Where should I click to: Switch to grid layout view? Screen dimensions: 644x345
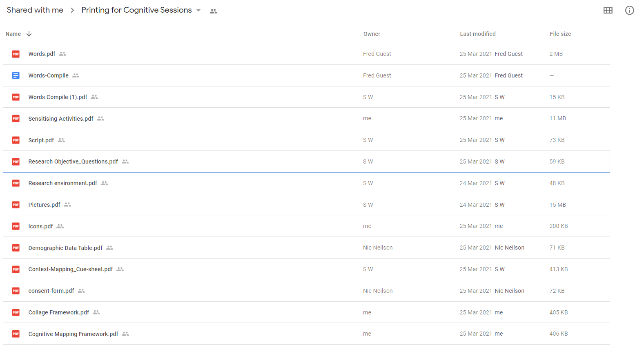(x=608, y=11)
